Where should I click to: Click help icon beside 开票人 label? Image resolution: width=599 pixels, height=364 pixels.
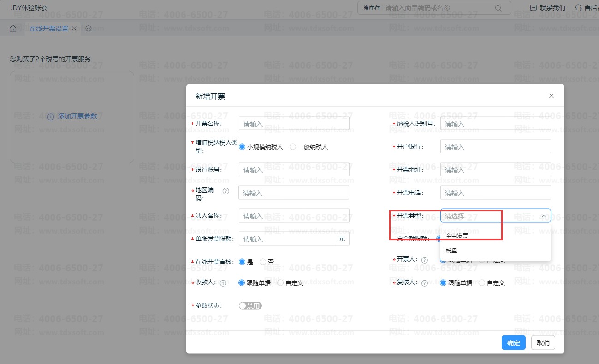(425, 260)
